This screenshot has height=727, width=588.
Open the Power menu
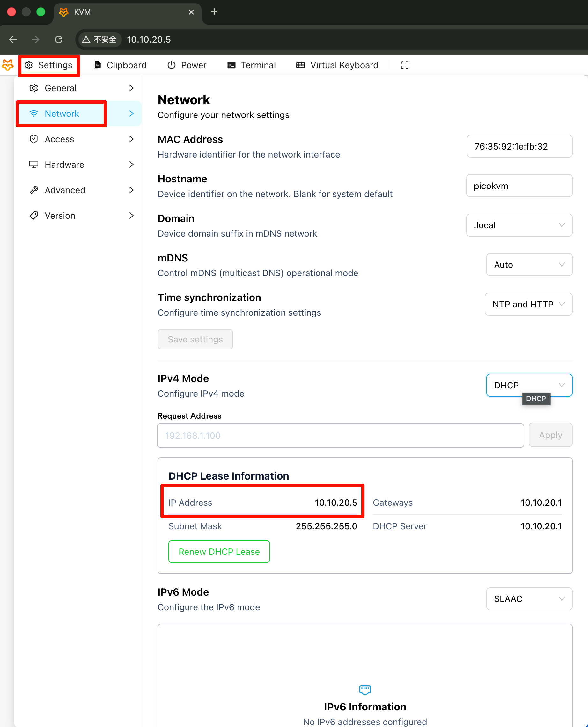(x=187, y=65)
